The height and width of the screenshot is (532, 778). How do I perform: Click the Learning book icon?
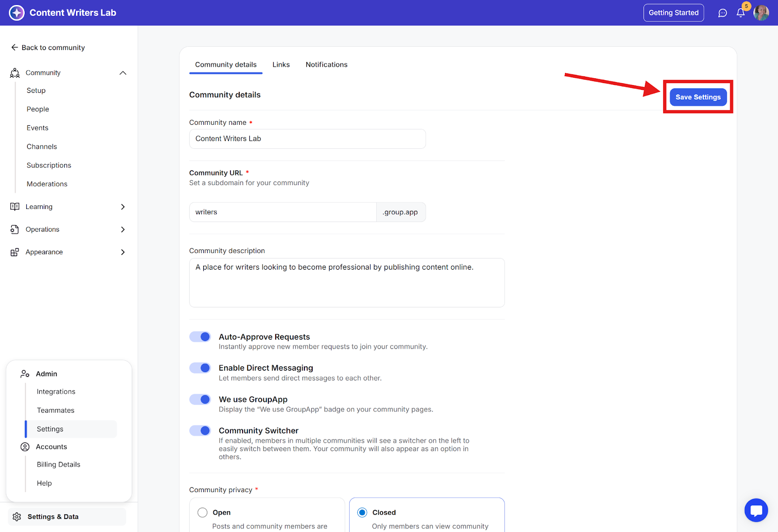(15, 207)
